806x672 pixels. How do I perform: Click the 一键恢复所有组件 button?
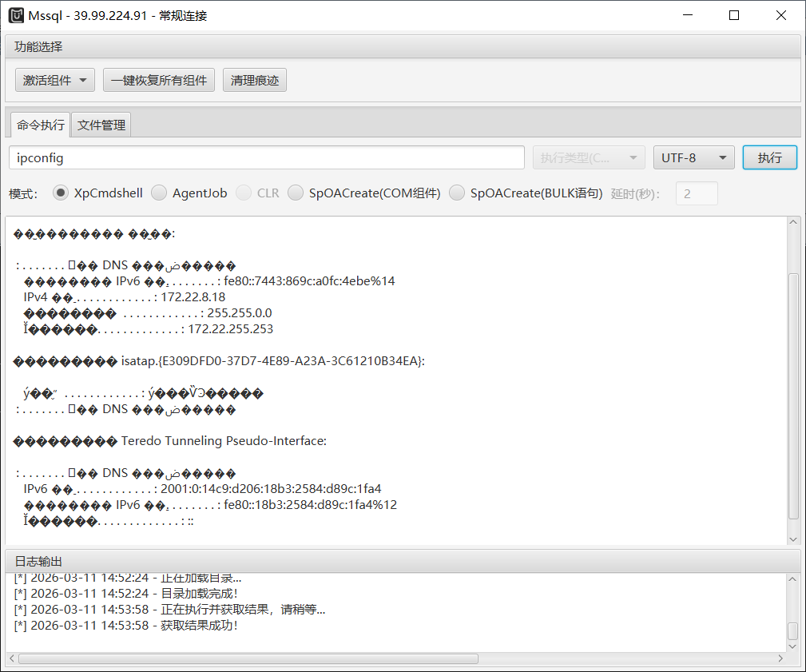pos(159,80)
